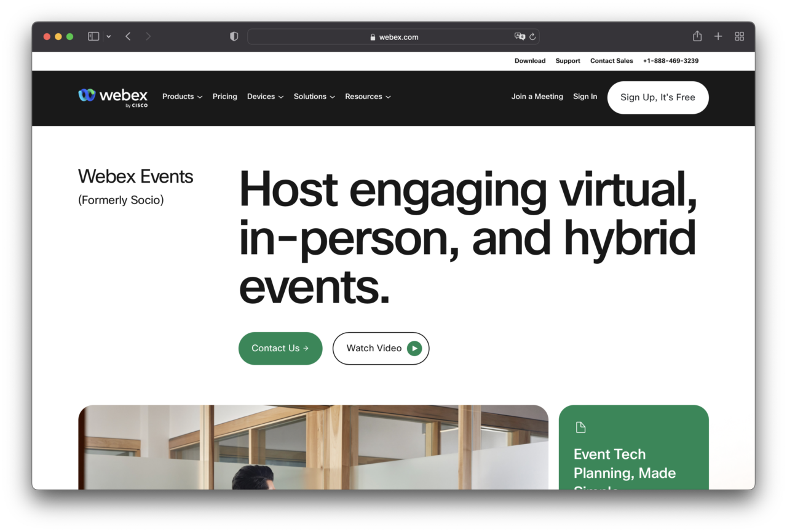Click Join a Meeting

click(x=537, y=97)
